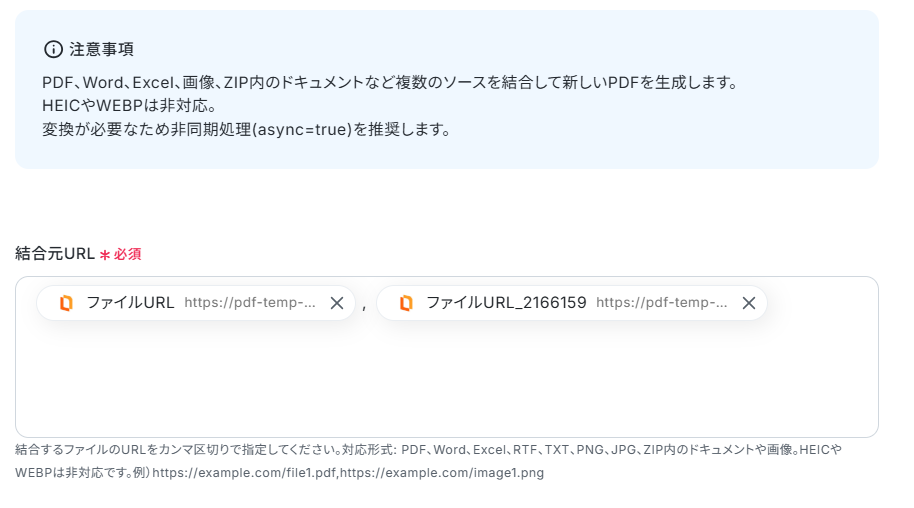This screenshot has width=914, height=508.
Task: Click the red asterisk next to 結合元URL
Action: pyautogui.click(x=104, y=255)
